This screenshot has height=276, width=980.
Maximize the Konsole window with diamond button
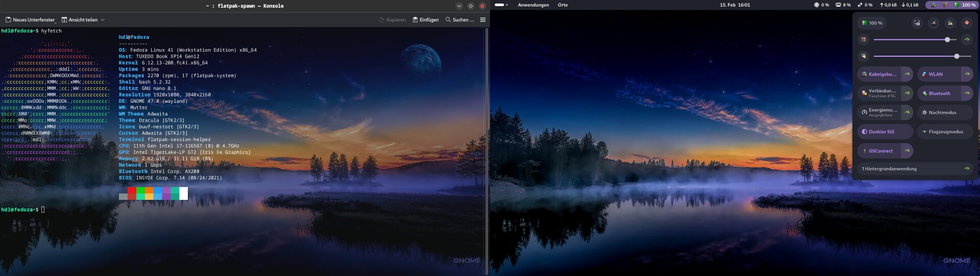[x=471, y=6]
